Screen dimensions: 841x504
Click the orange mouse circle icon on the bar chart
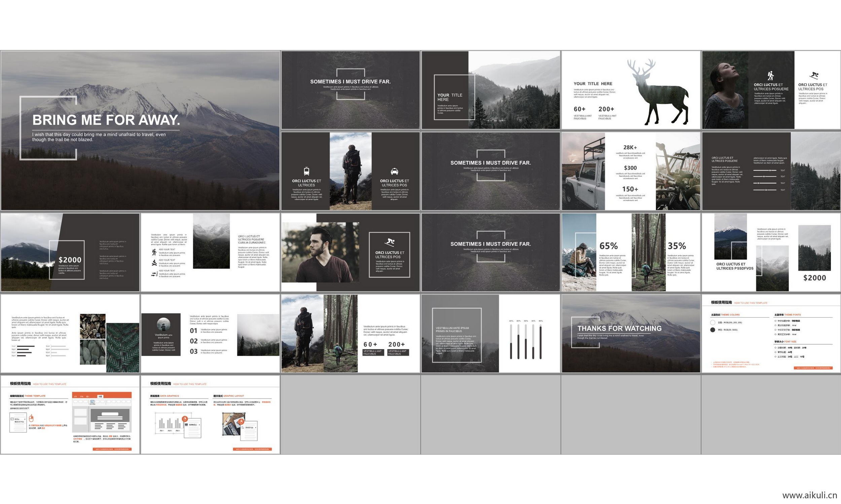pyautogui.click(x=185, y=418)
